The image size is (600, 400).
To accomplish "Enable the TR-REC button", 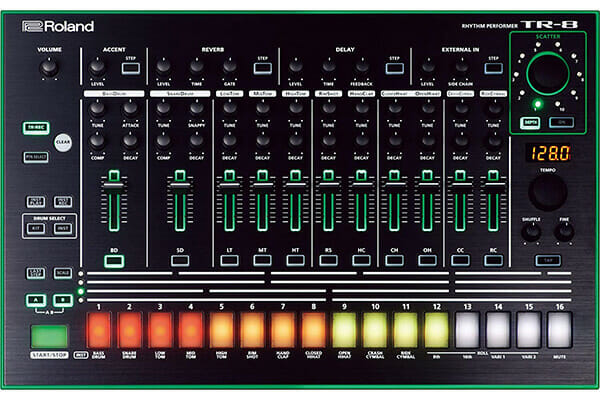I will (36, 128).
